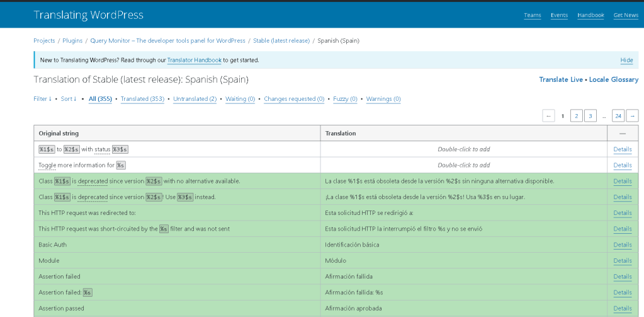
Task: Open the Teams menu item
Action: (x=532, y=15)
